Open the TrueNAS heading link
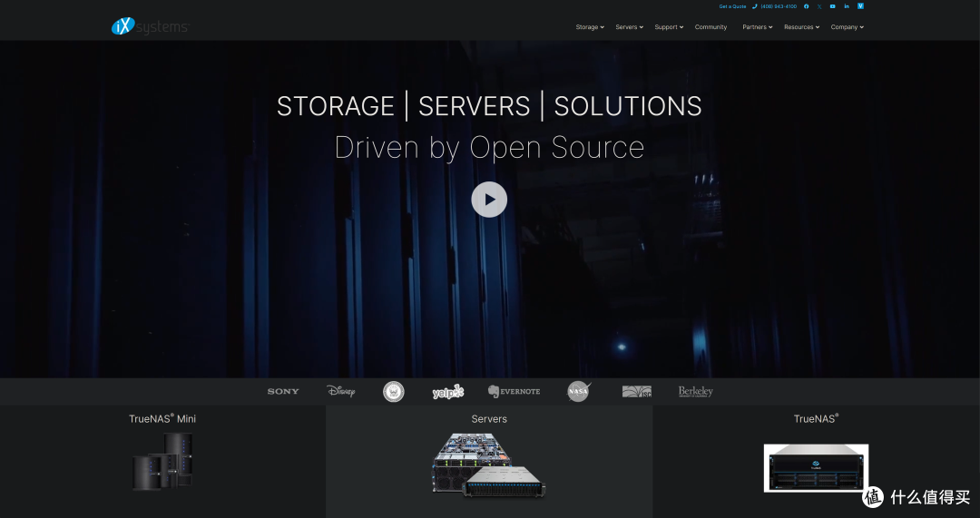This screenshot has height=518, width=980. click(x=817, y=418)
